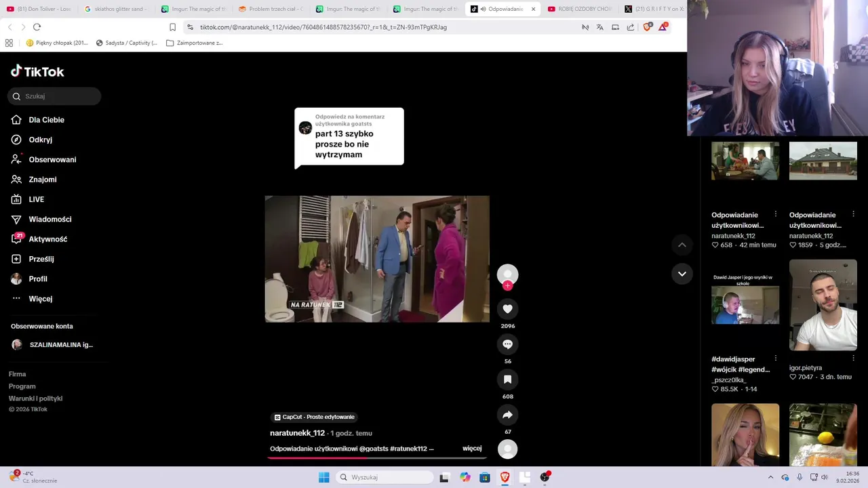Click the TikTok URL address bar
868x488 pixels.
(323, 27)
